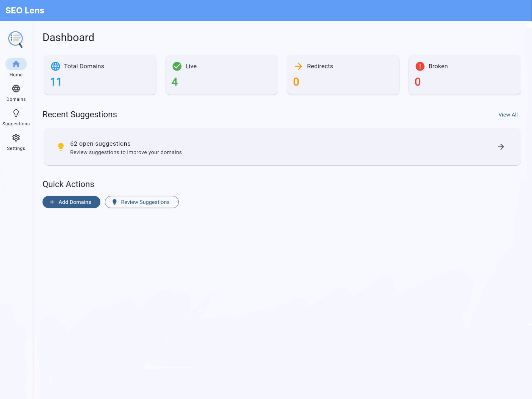Click the SEO Lens magnifier logo icon
532x399 pixels.
16,39
